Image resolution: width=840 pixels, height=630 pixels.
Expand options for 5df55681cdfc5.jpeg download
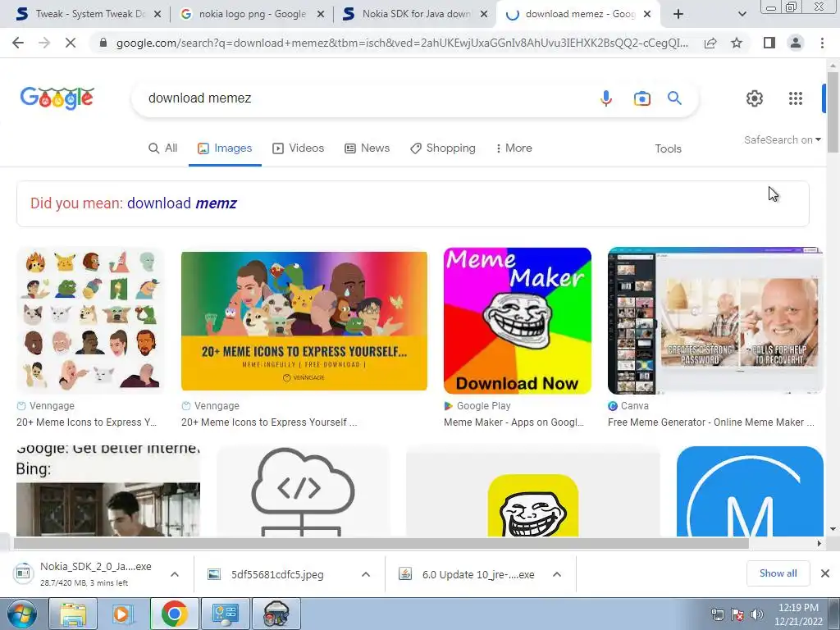(366, 574)
